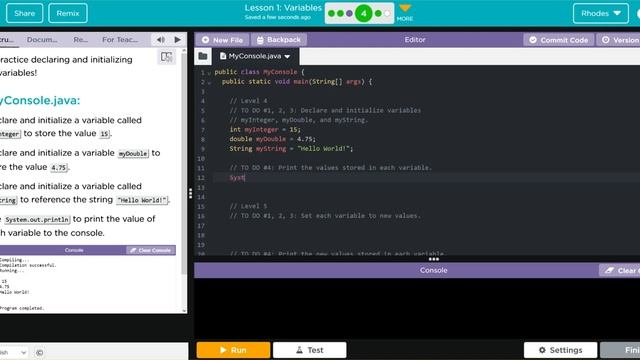Play the instructions audio
Image resolution: width=640 pixels, height=360 pixels.
[x=178, y=40]
